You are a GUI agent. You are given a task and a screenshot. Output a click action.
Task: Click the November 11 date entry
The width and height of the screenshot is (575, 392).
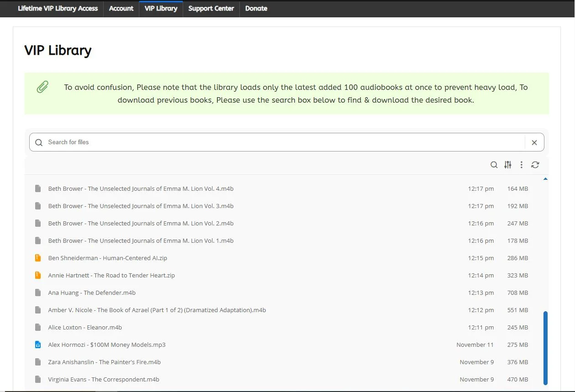click(475, 345)
